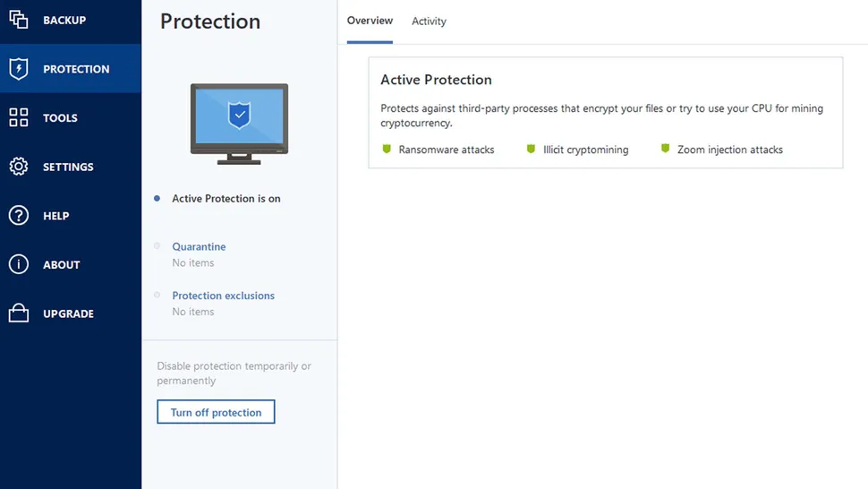Select the Backup menu label
This screenshot has height=489, width=868.
tap(64, 20)
